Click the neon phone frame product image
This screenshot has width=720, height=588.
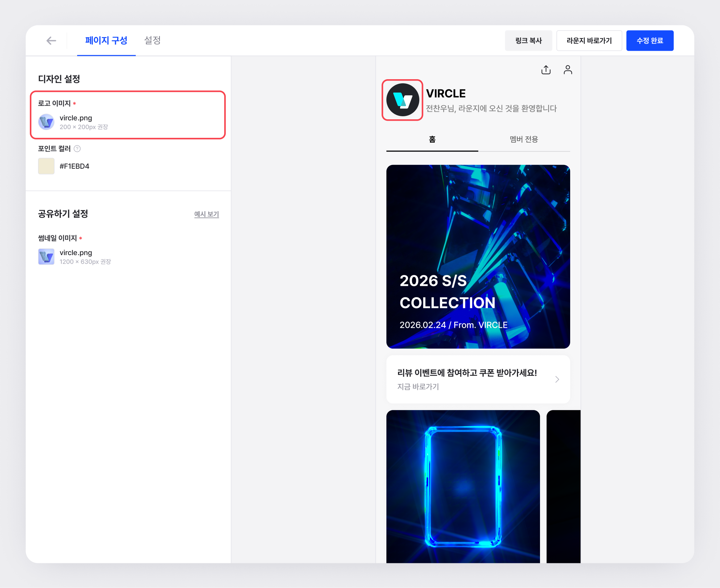pyautogui.click(x=463, y=487)
